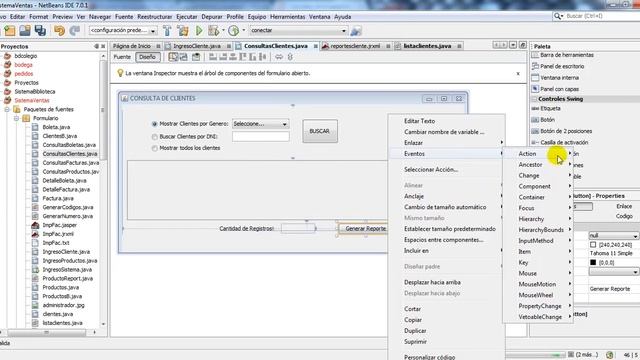Switch to Diseño view toggle
The height and width of the screenshot is (360, 640).
pyautogui.click(x=147, y=57)
